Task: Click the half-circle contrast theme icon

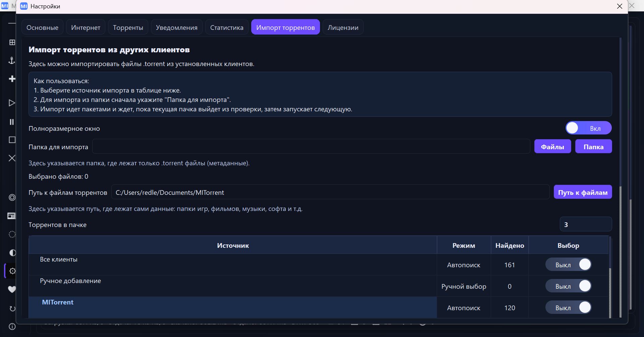Action: point(12,252)
